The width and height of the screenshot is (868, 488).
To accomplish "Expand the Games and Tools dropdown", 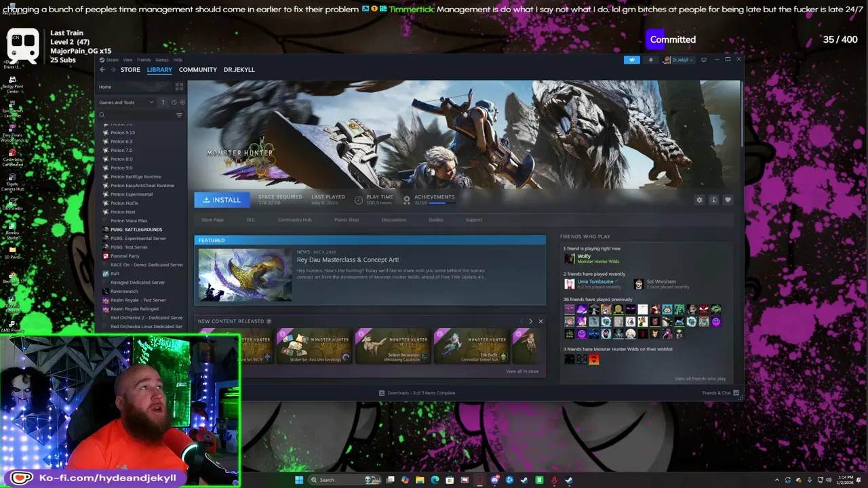I will click(x=126, y=102).
